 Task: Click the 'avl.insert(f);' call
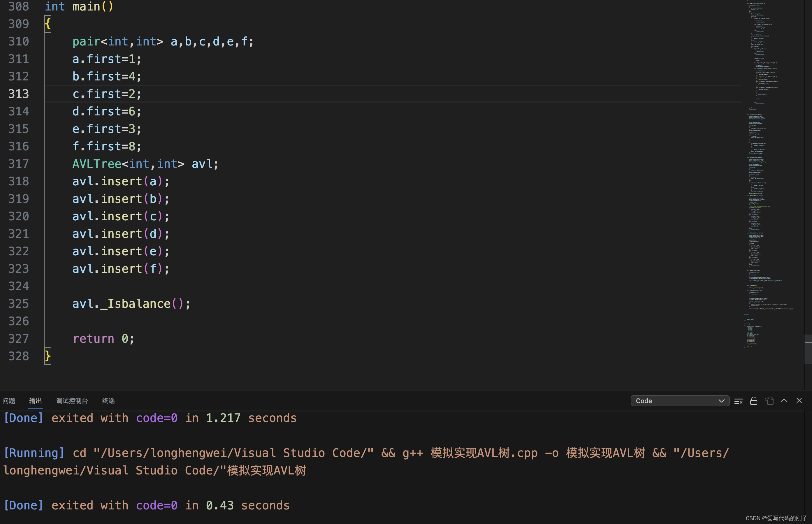[x=121, y=269]
